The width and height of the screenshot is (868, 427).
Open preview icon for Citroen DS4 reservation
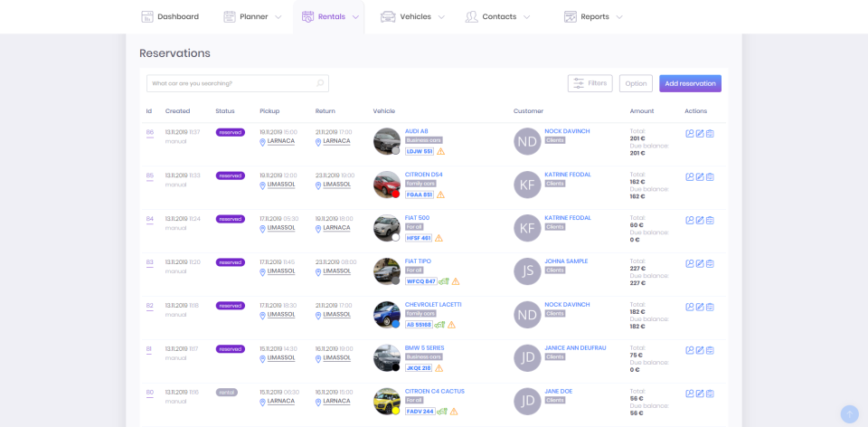(x=689, y=176)
